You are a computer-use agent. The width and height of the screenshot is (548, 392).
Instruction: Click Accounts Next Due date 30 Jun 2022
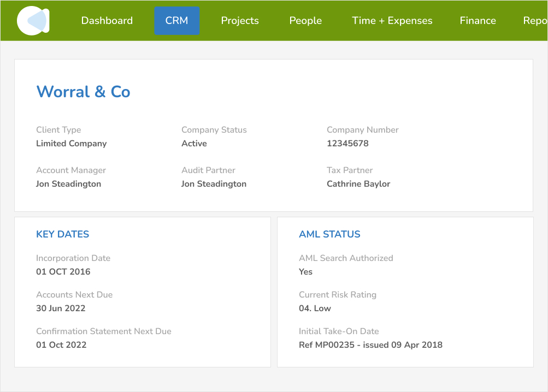61,308
